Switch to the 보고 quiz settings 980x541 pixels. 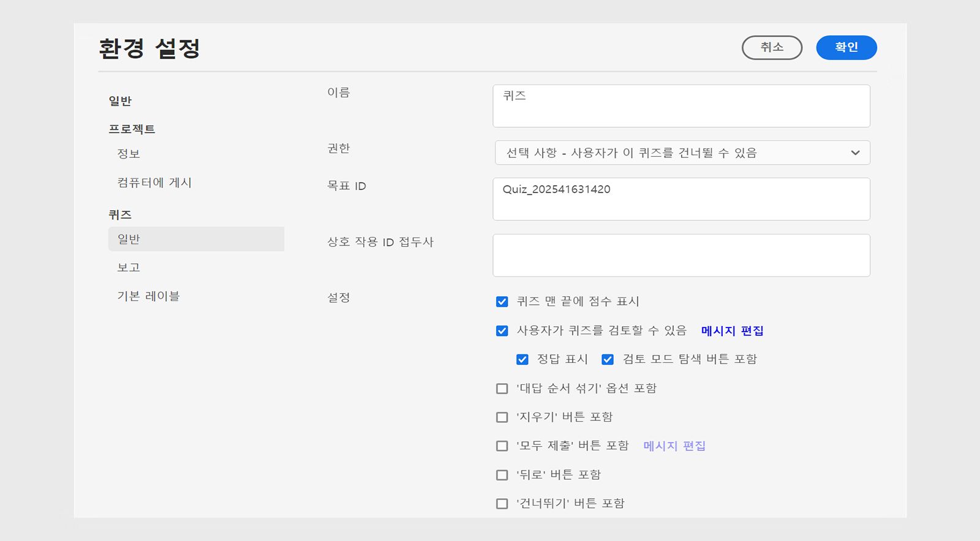tap(129, 267)
